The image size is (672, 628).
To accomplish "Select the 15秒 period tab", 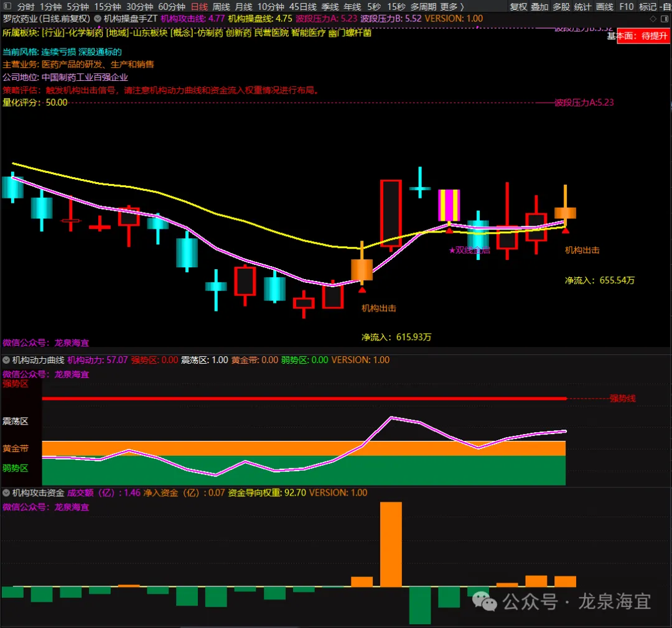I will pos(396,7).
